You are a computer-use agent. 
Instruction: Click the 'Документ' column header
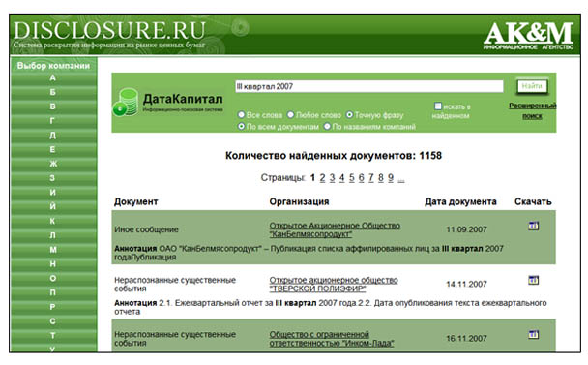pyautogui.click(x=136, y=202)
